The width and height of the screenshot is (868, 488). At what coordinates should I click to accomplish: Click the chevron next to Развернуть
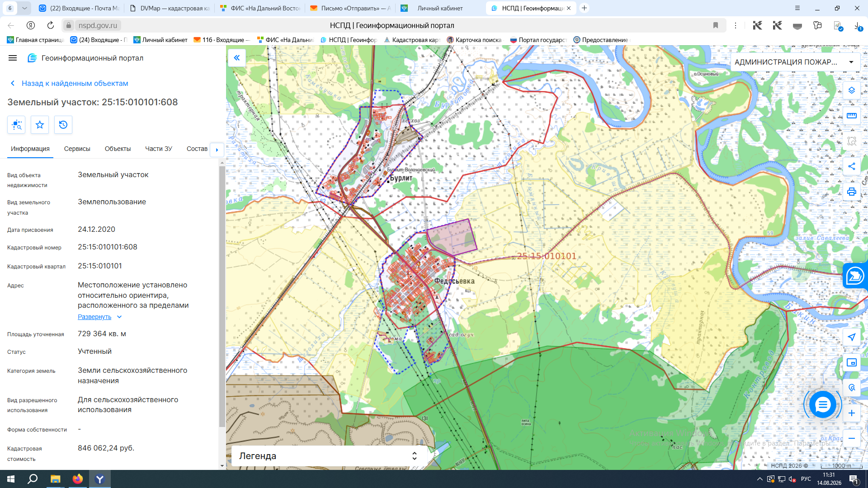(119, 317)
